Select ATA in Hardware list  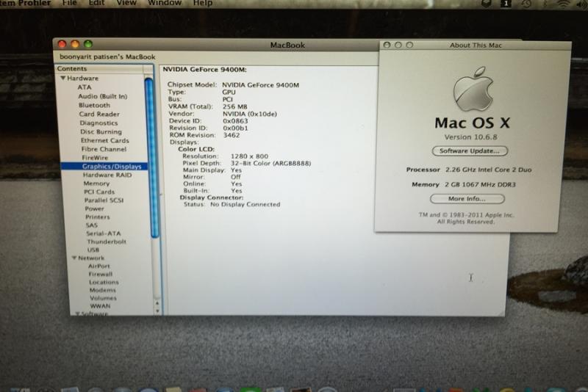(x=85, y=87)
